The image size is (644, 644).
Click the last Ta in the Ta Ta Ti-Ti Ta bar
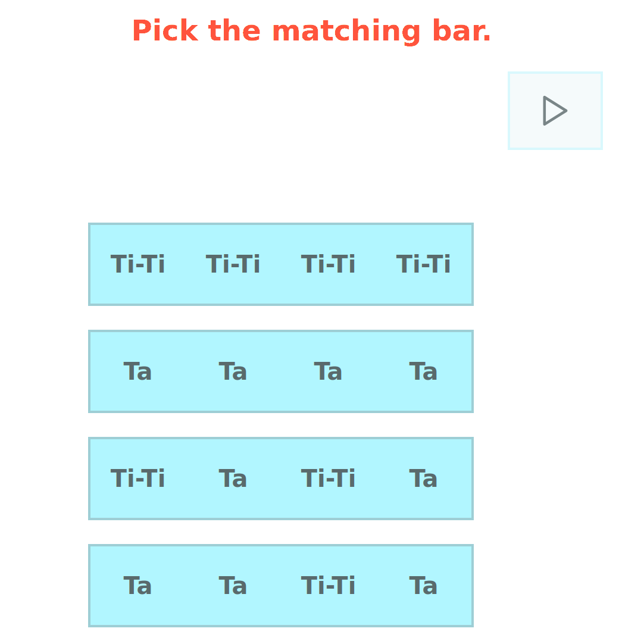423,586
